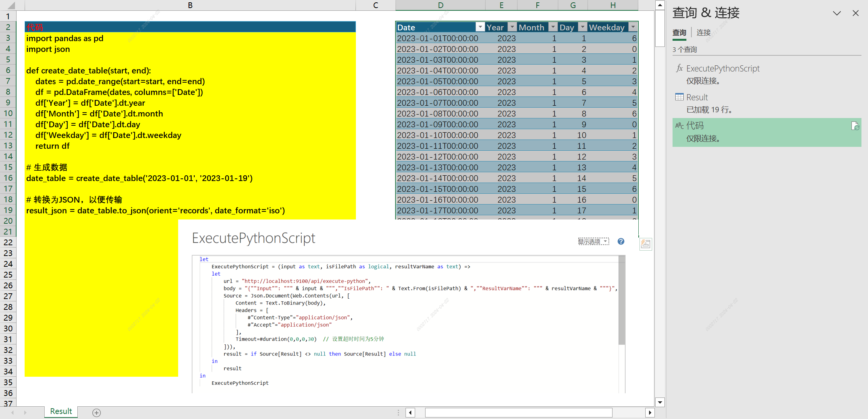Click the 'def create_date_table(start, end):' cell
Screen dimensions: 868x419
pyautogui.click(x=190, y=70)
